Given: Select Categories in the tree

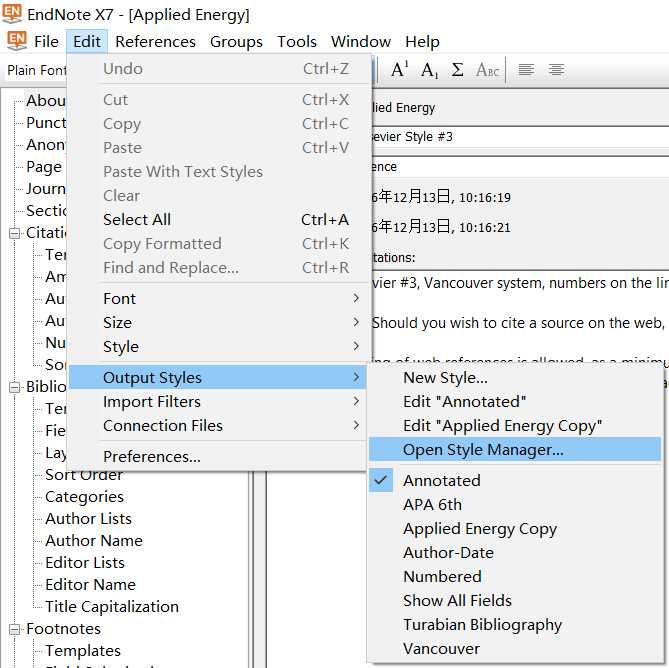Looking at the screenshot, I should click(84, 497).
